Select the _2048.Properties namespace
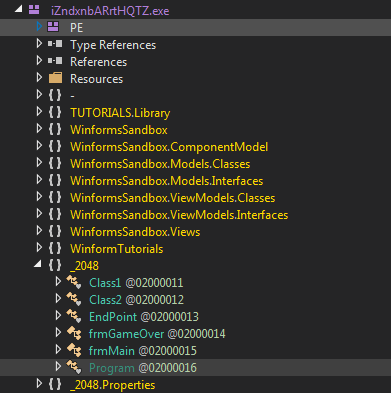The image size is (391, 393). 113,385
